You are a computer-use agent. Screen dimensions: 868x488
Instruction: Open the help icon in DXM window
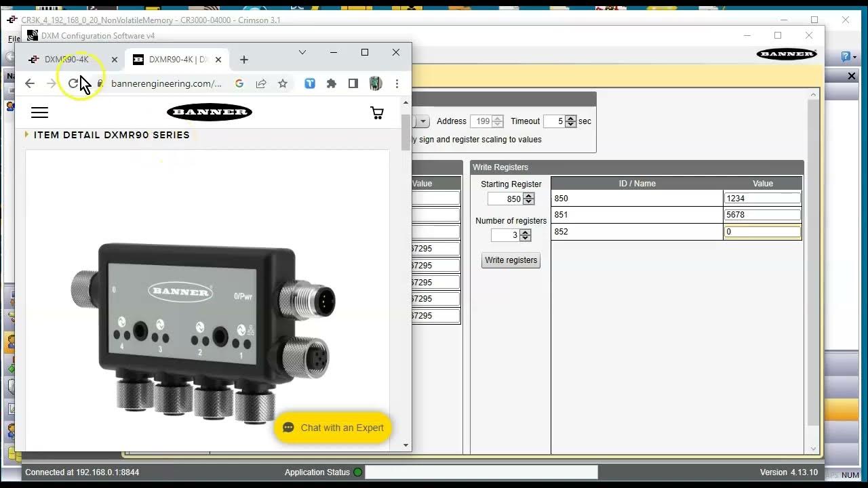pos(846,57)
